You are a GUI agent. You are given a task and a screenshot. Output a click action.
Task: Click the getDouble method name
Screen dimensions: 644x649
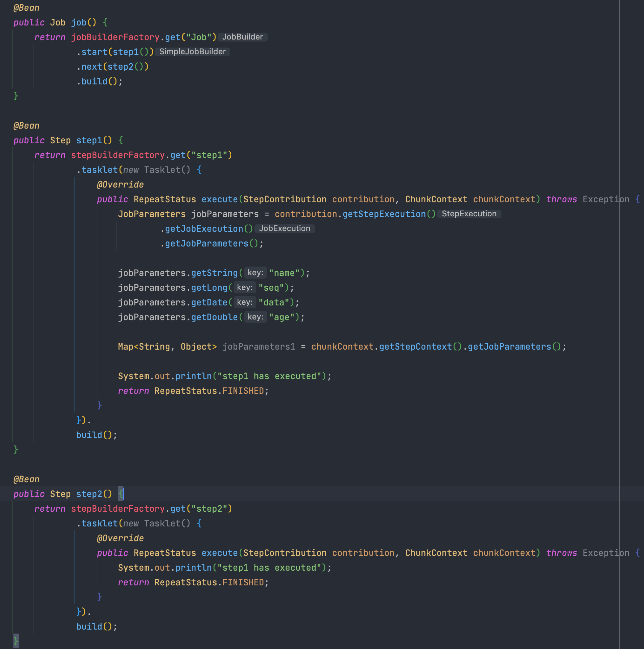pyautogui.click(x=214, y=317)
